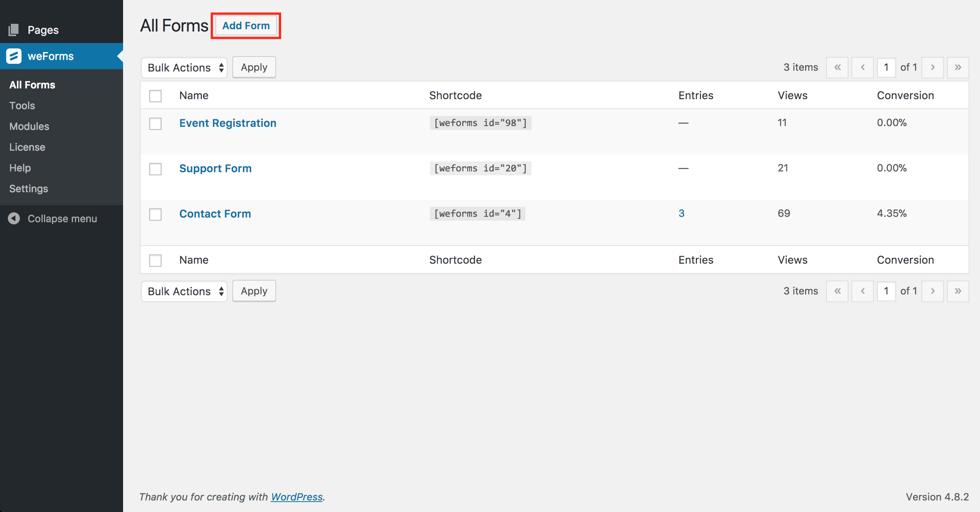The image size is (980, 512).
Task: Click the 69 views value
Action: click(784, 213)
